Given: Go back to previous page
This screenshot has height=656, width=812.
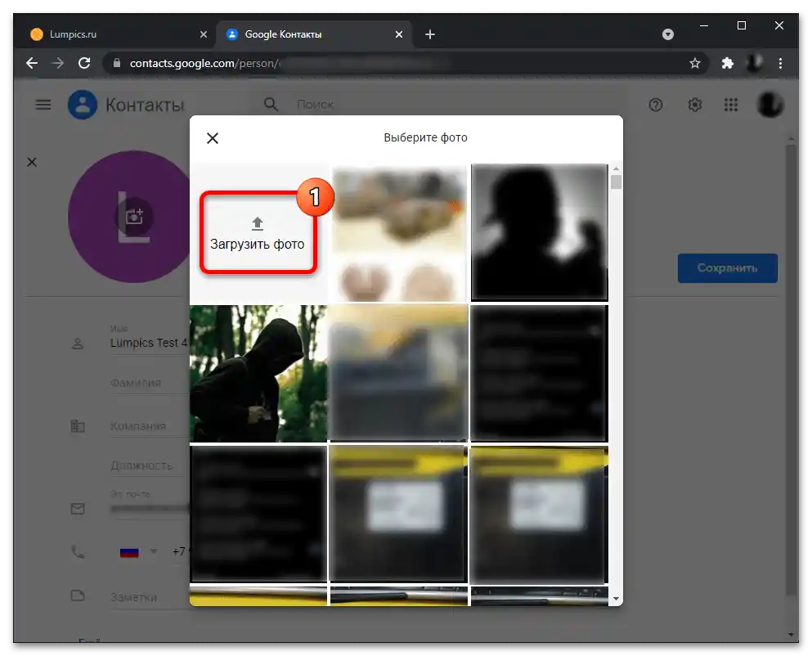Looking at the screenshot, I should coord(31,63).
